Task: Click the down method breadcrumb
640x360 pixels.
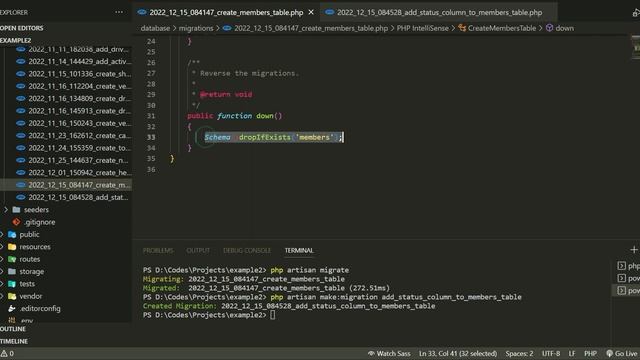Action: coord(564,28)
